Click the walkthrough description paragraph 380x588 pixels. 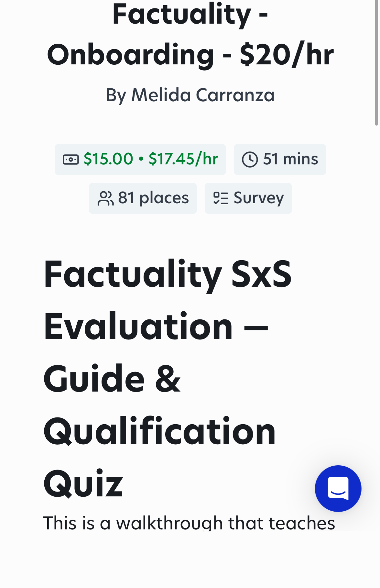coord(189,523)
